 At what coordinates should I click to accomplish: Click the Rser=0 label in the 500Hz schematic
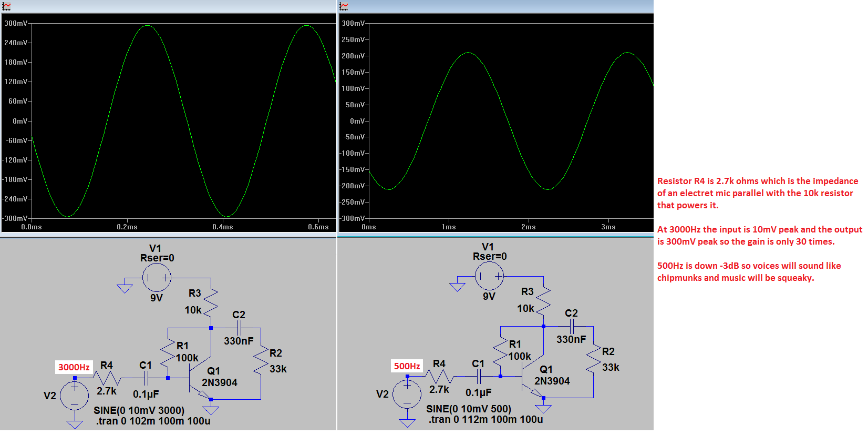tap(490, 257)
